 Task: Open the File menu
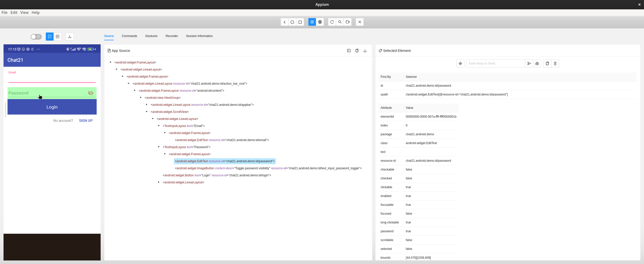point(5,12)
